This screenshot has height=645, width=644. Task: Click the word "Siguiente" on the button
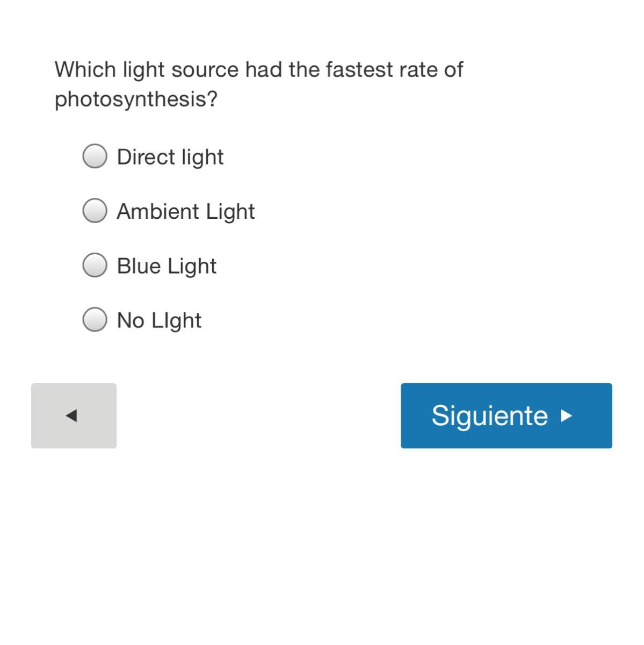(x=489, y=415)
